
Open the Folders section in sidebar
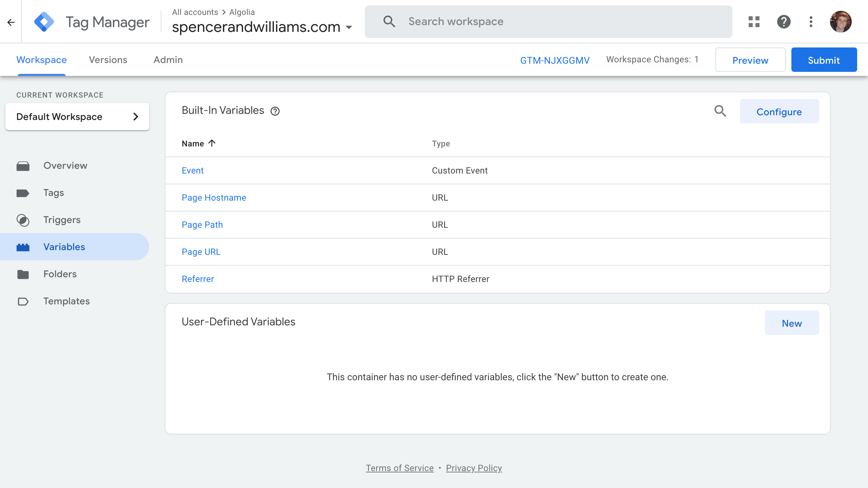tap(60, 273)
